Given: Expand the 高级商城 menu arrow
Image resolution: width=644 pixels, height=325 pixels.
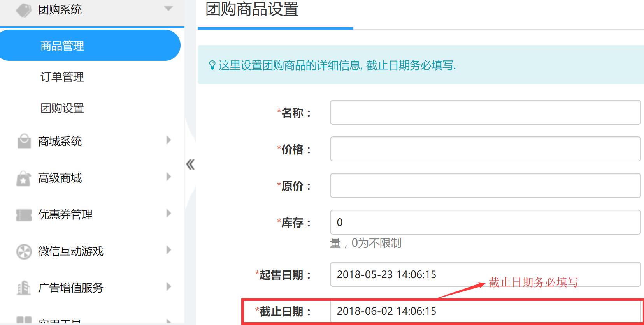Looking at the screenshot, I should coord(168,177).
